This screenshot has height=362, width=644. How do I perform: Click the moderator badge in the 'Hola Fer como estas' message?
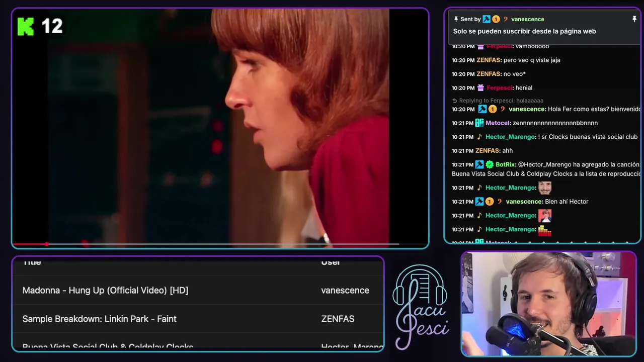point(482,109)
